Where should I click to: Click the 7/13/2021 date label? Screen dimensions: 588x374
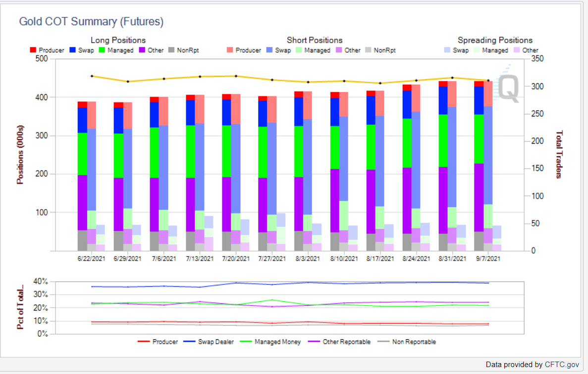(200, 259)
